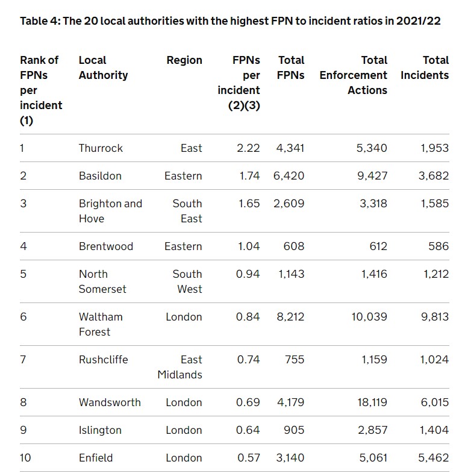
Task: Select the Rushcliffe row name
Action: point(104,360)
